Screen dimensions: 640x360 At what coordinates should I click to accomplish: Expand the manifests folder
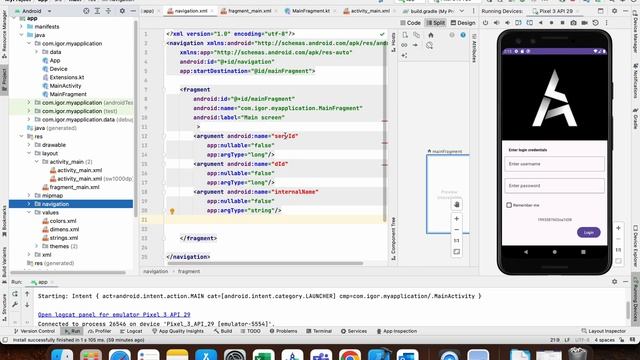click(22, 27)
